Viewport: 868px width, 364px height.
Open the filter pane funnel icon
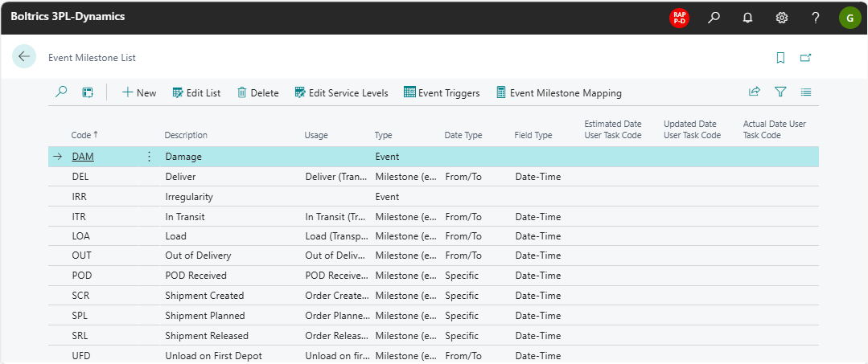(x=780, y=92)
